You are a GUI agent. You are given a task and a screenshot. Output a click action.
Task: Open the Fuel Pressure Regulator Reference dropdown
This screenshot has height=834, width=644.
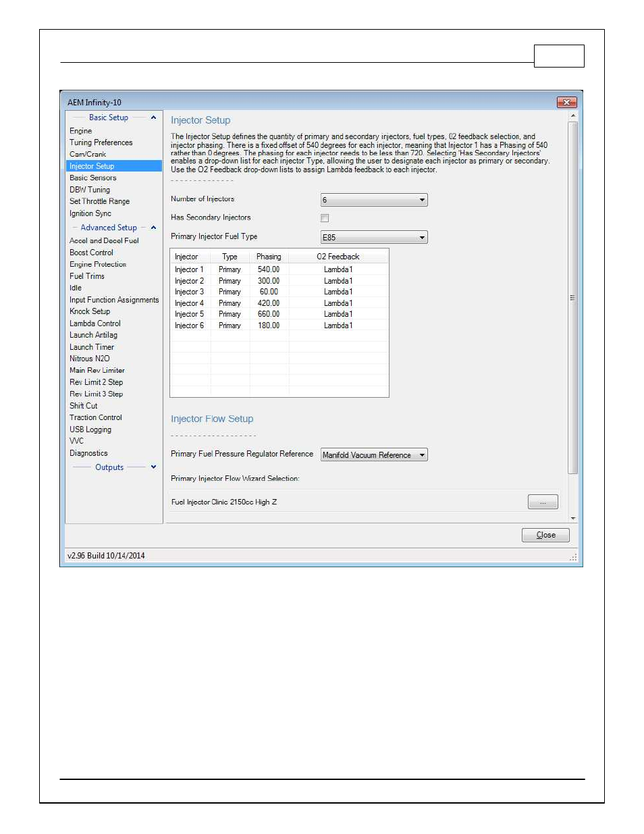point(374,455)
